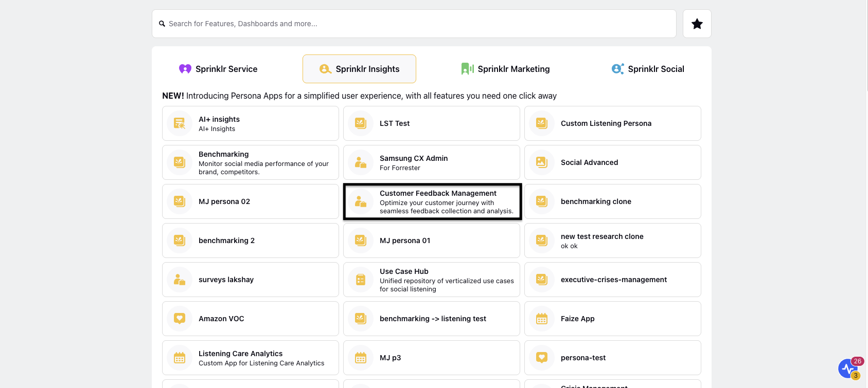Image resolution: width=868 pixels, height=388 pixels.
Task: Click the benchmarking -> listening test icon
Action: point(361,319)
